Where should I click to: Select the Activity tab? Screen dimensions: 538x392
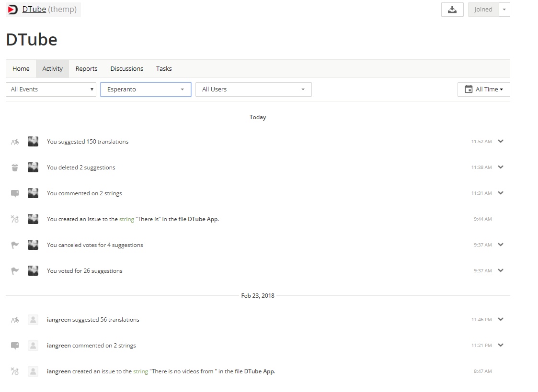click(53, 69)
